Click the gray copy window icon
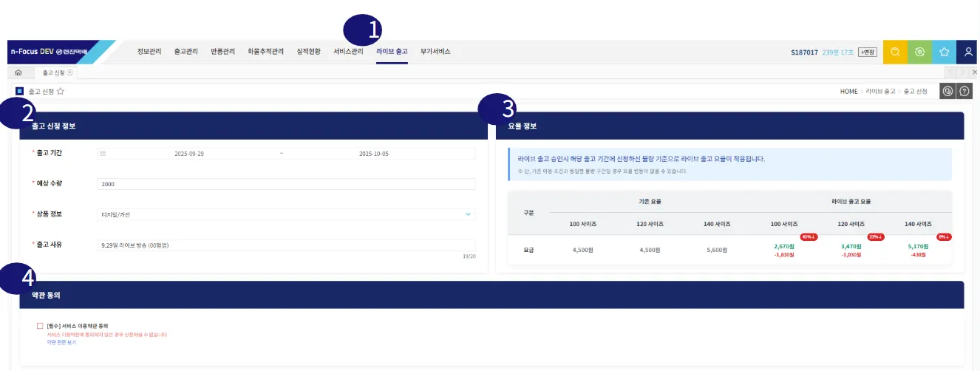980x371 pixels. [x=947, y=91]
